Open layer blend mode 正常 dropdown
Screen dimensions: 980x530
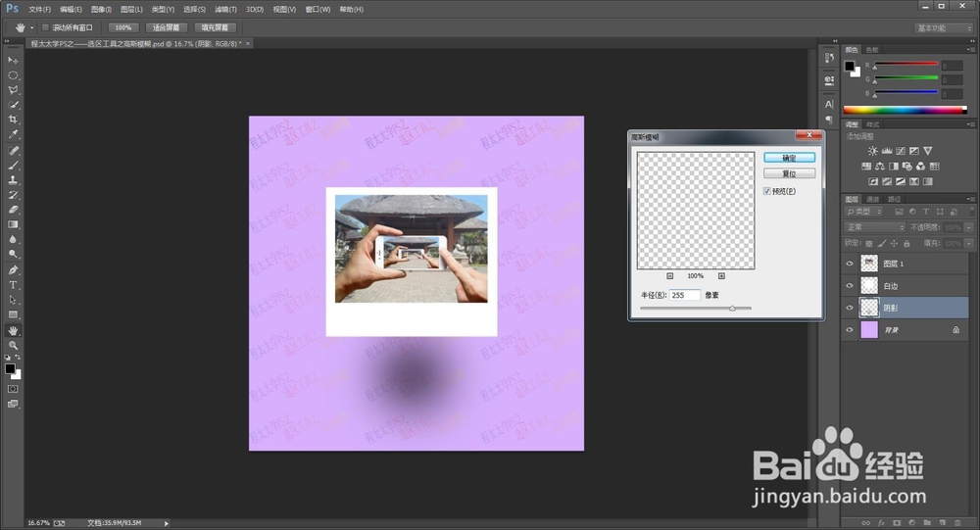(874, 227)
